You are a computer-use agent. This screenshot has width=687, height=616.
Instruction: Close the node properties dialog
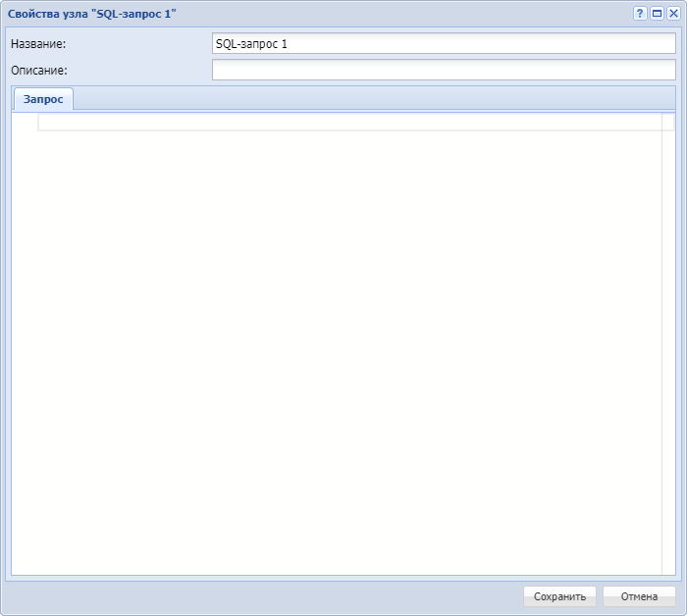coord(673,14)
